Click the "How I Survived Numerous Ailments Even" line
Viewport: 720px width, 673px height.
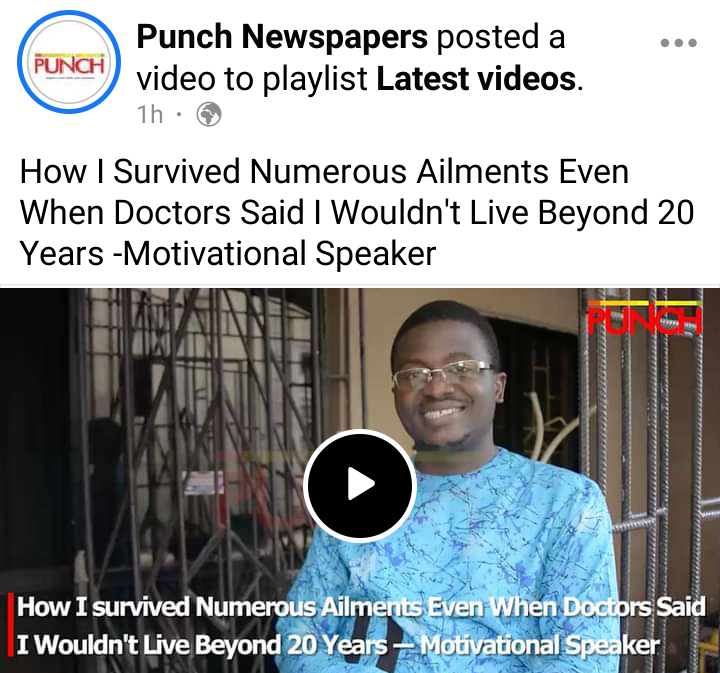tap(324, 172)
